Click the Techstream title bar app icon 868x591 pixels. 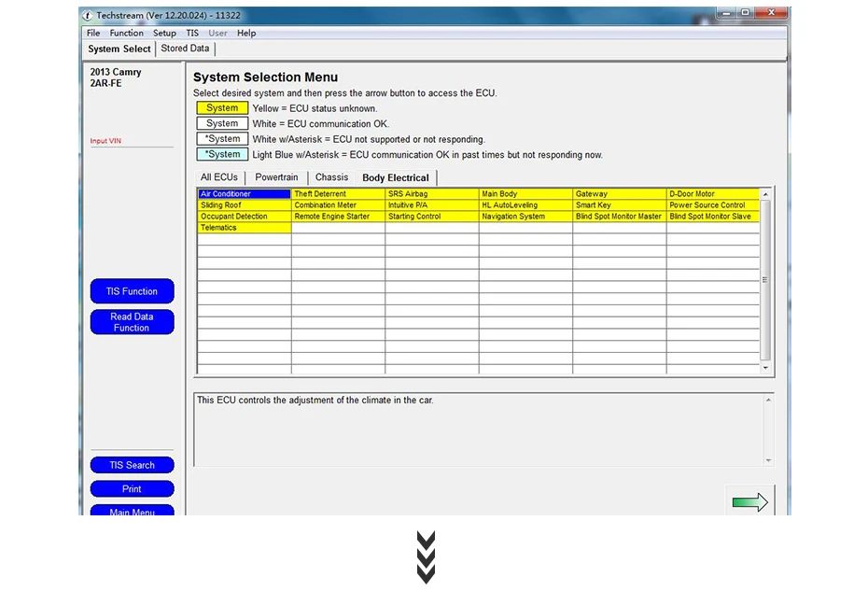[x=88, y=16]
